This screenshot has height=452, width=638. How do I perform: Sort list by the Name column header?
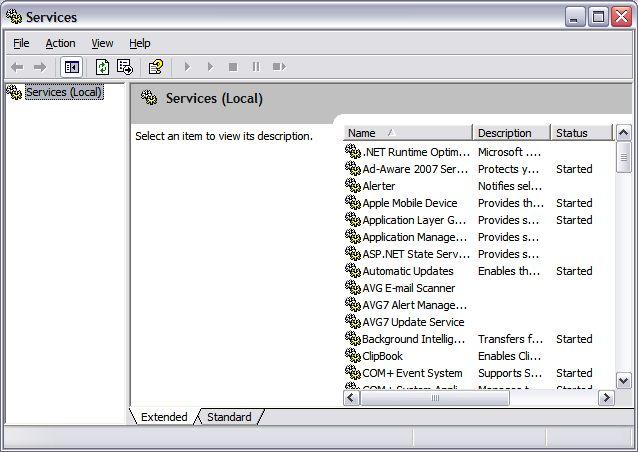[x=407, y=133]
